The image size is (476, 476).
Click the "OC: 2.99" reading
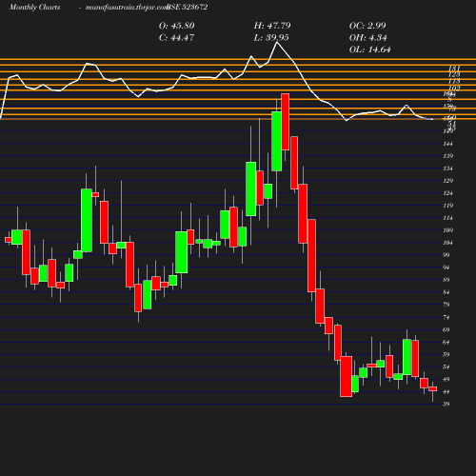pyautogui.click(x=367, y=26)
